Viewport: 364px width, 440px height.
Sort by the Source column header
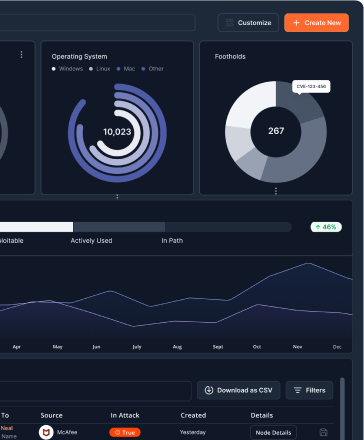pyautogui.click(x=51, y=415)
